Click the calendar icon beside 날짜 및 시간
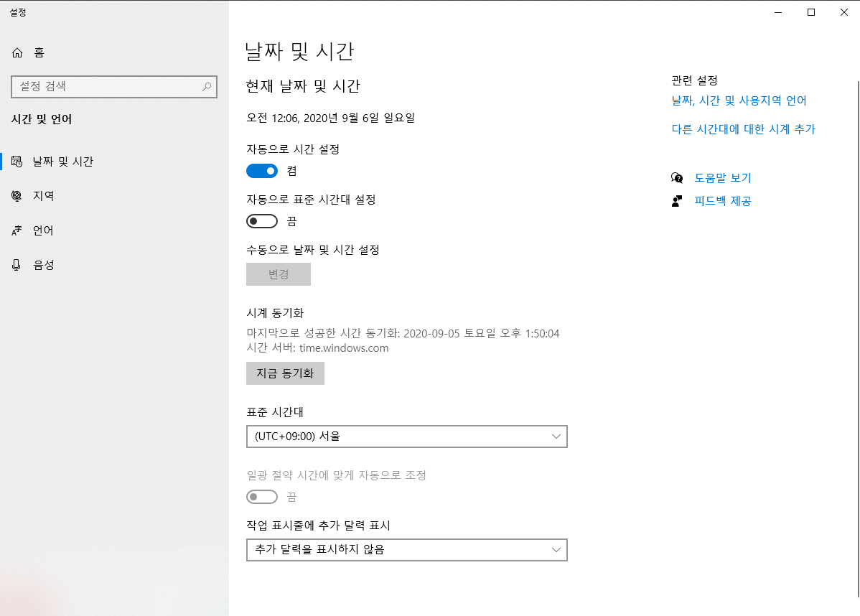The width and height of the screenshot is (860, 616). point(17,162)
